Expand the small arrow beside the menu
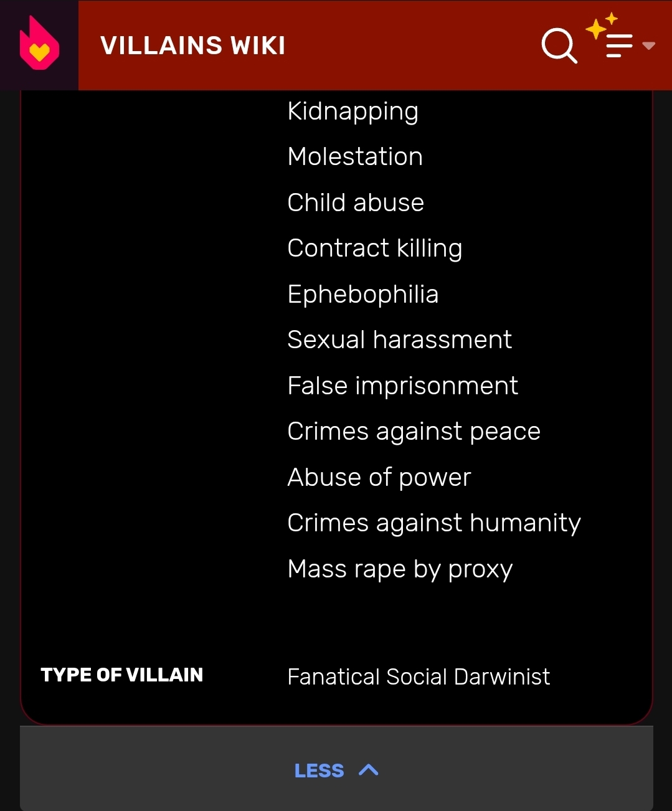Image resolution: width=672 pixels, height=811 pixels. tap(649, 45)
